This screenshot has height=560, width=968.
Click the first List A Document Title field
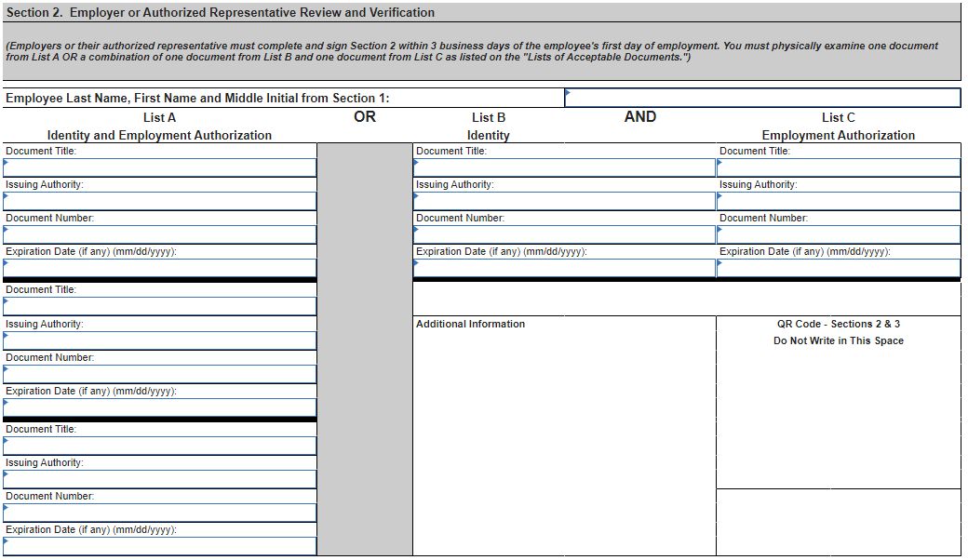click(x=158, y=167)
